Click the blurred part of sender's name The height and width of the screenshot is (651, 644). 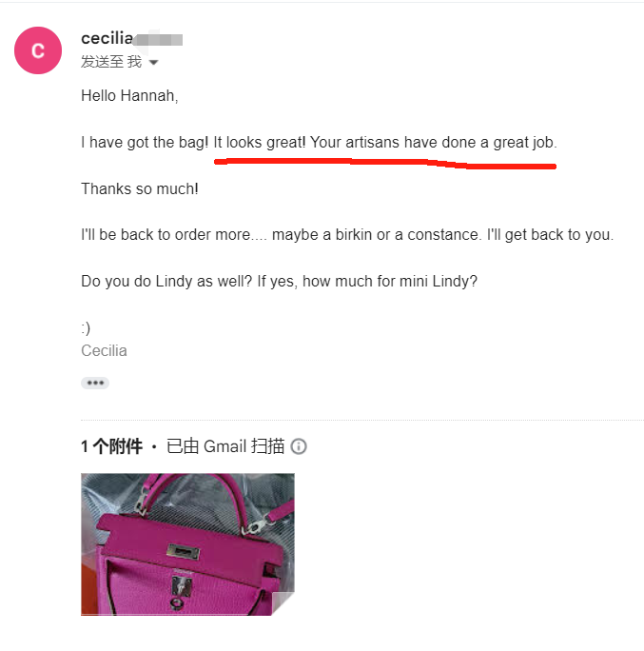coord(158,39)
